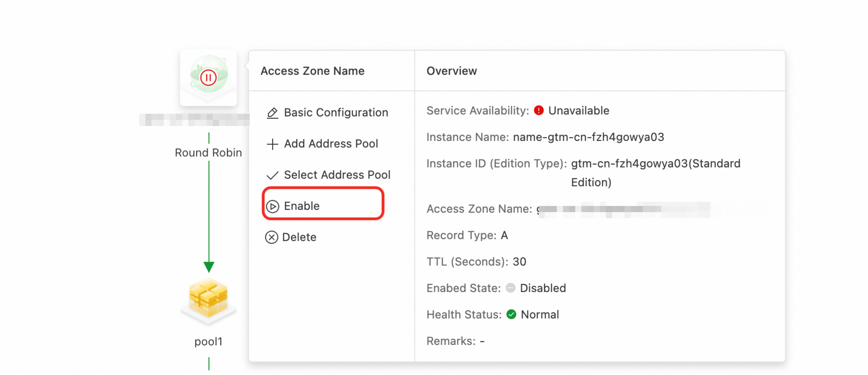Open Basic Configuration menu entry
868x375 pixels.
coord(336,112)
